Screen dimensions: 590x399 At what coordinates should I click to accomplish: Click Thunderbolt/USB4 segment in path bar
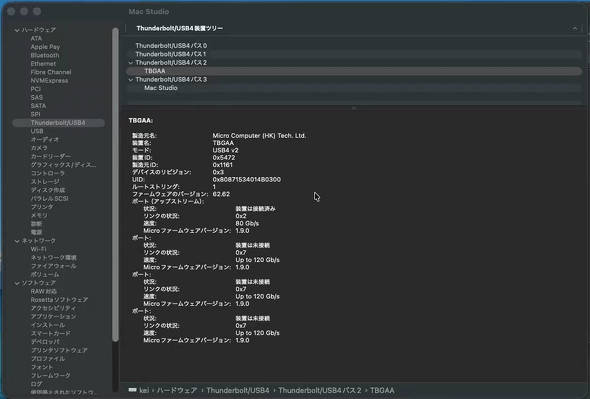[x=237, y=390]
